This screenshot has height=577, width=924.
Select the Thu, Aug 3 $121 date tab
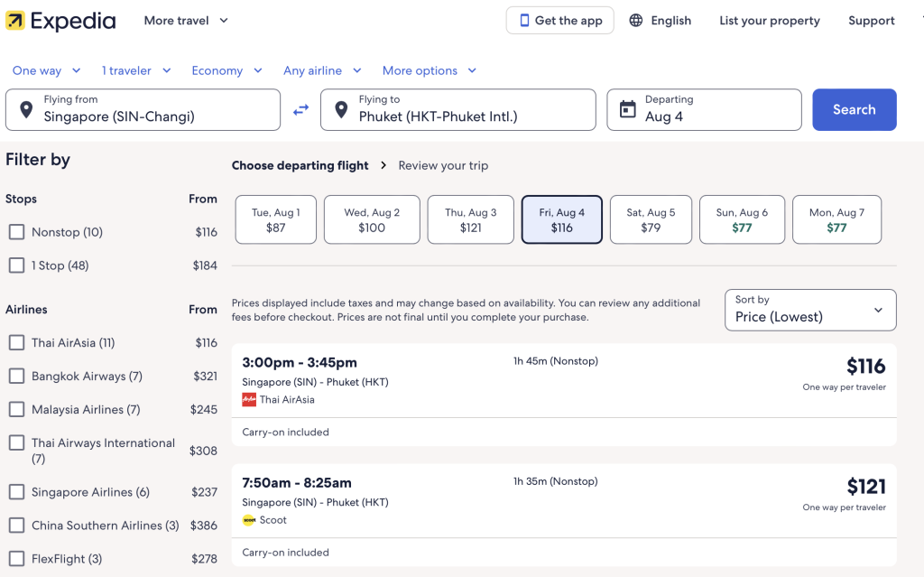[x=471, y=219]
